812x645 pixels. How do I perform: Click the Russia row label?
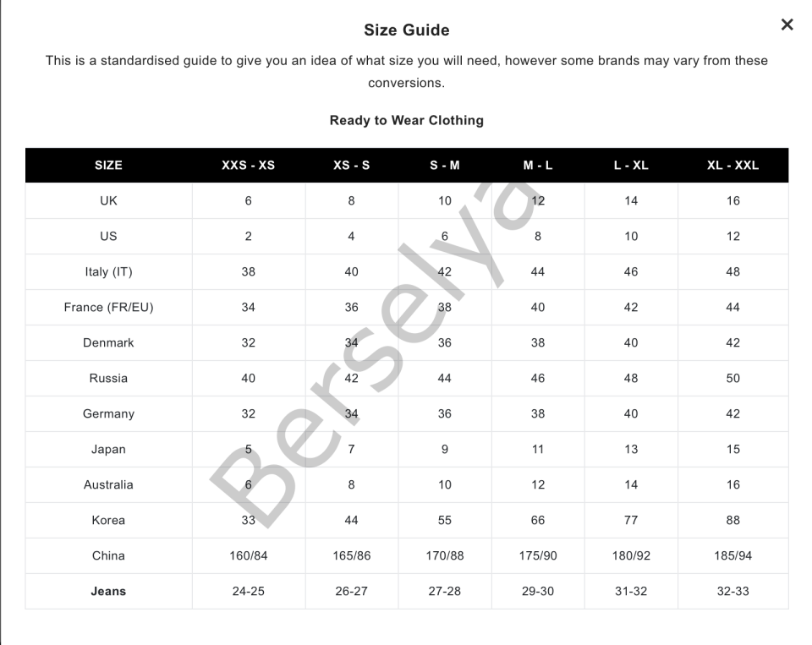pos(108,379)
